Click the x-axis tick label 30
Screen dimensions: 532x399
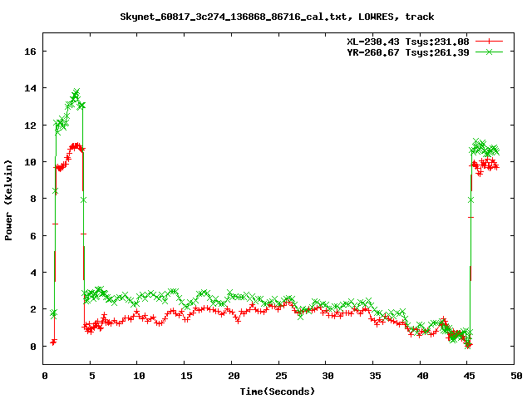click(328, 376)
